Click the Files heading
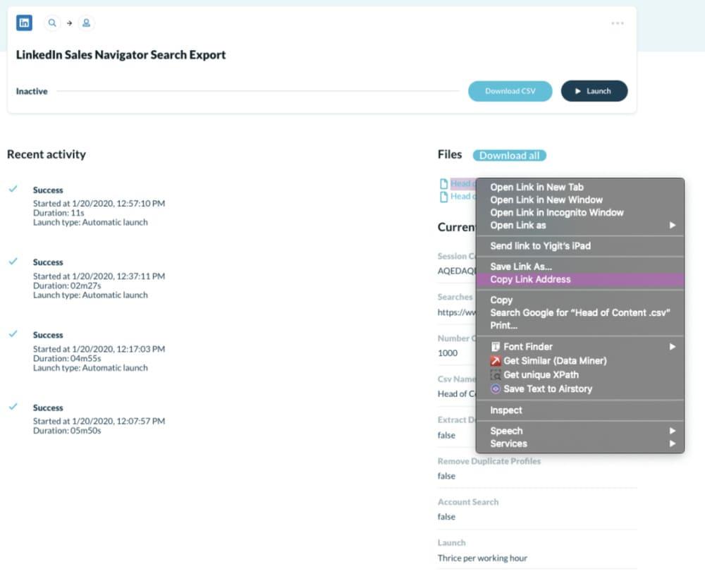Image resolution: width=705 pixels, height=588 pixels. click(x=450, y=154)
